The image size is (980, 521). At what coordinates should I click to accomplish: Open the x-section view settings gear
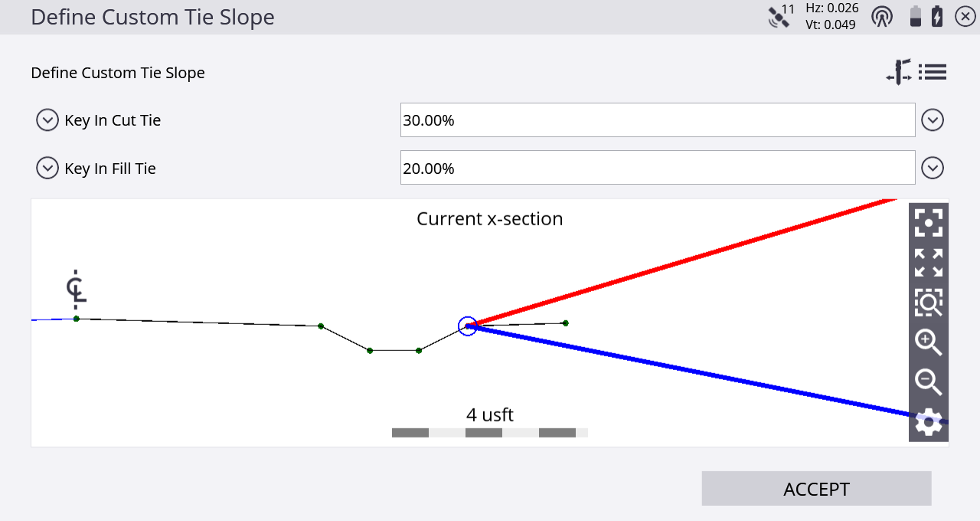pos(929,422)
